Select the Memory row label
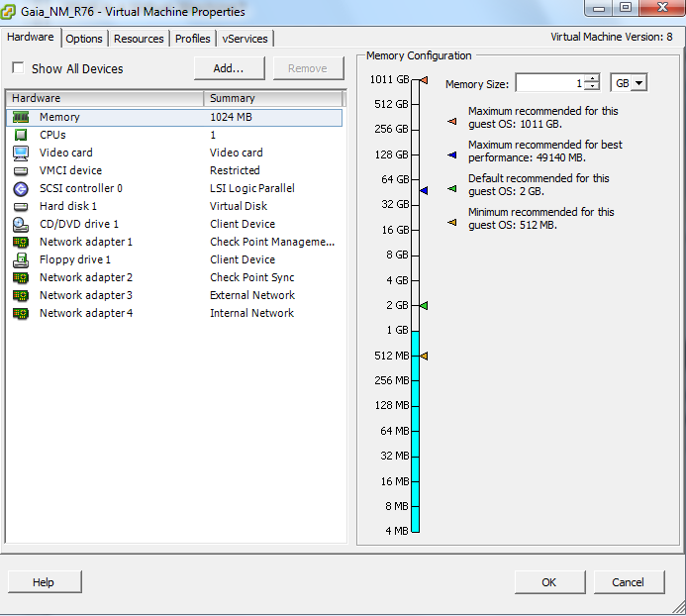Image resolution: width=686 pixels, height=616 pixels. (x=59, y=117)
